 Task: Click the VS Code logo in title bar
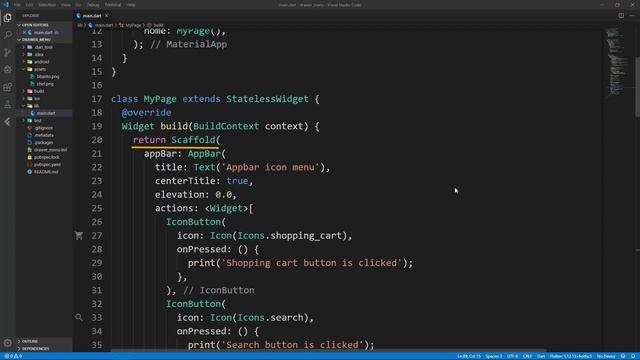tap(6, 5)
